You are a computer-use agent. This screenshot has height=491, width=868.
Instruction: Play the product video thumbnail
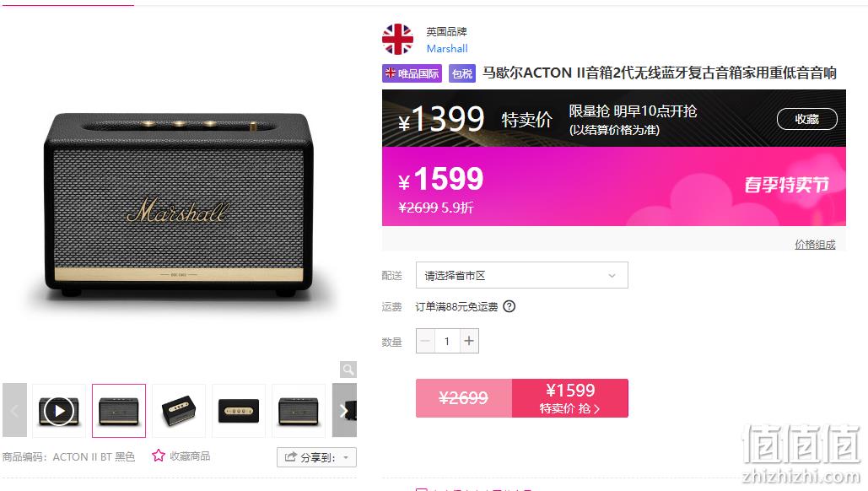pos(59,411)
